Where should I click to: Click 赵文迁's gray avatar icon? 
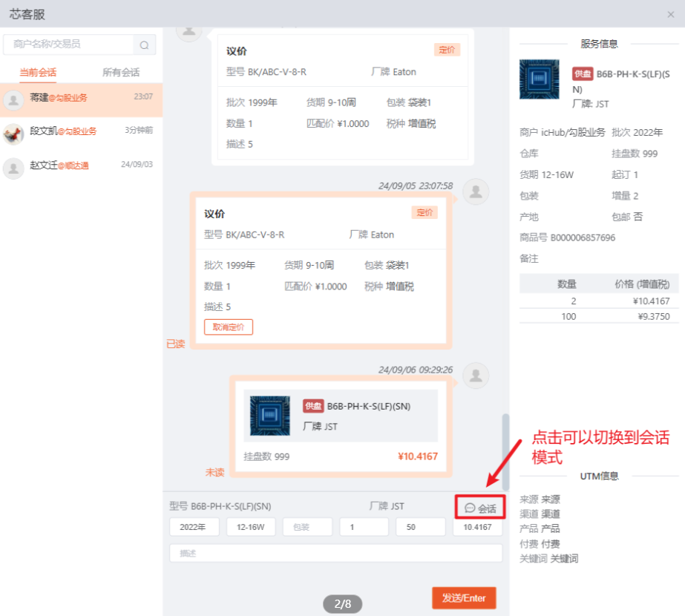pos(13,168)
